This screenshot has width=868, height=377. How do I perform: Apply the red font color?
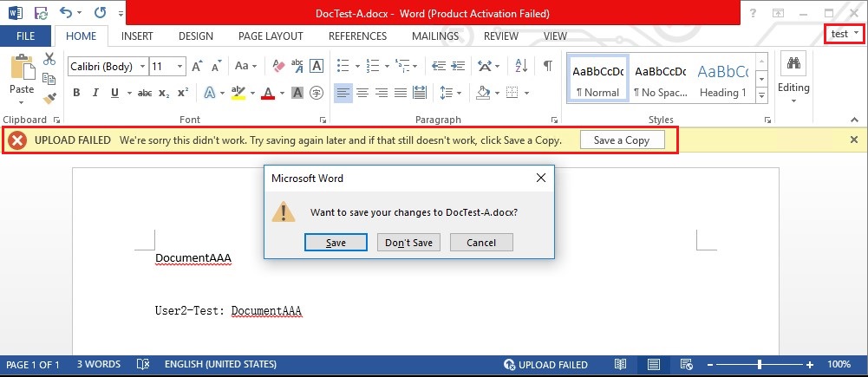[268, 93]
